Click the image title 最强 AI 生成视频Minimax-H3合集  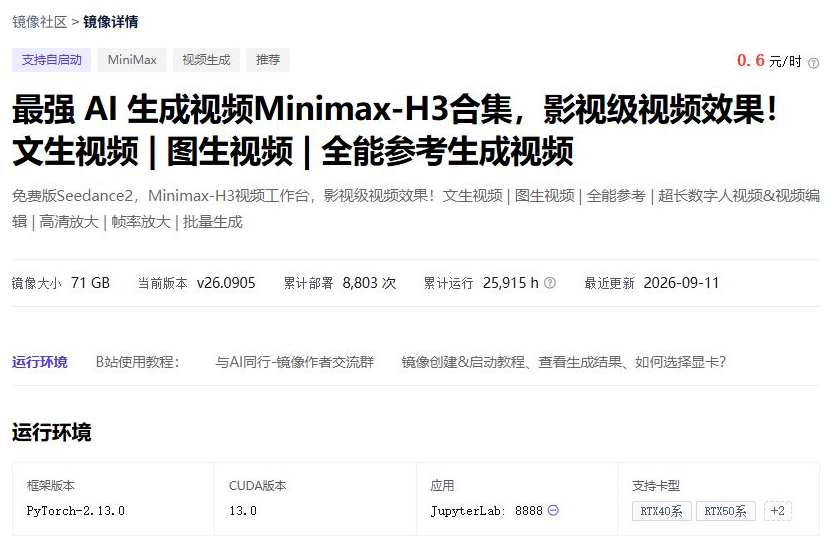tap(395, 130)
